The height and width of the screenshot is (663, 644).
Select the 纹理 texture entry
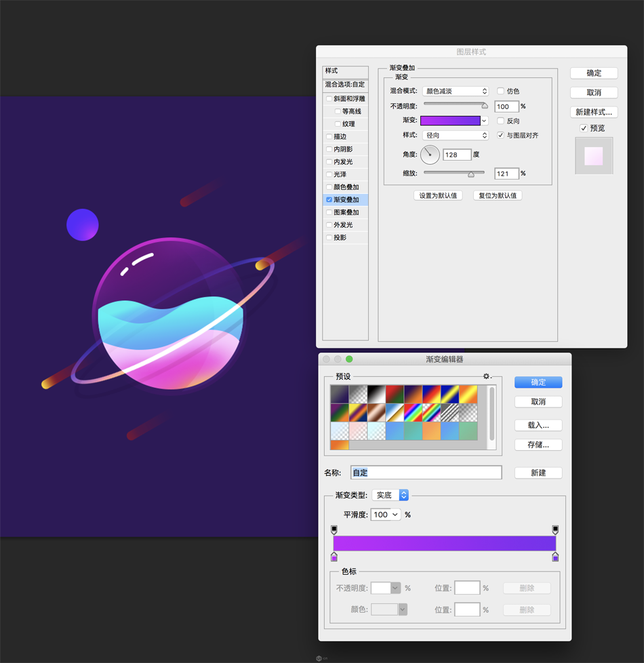point(345,124)
